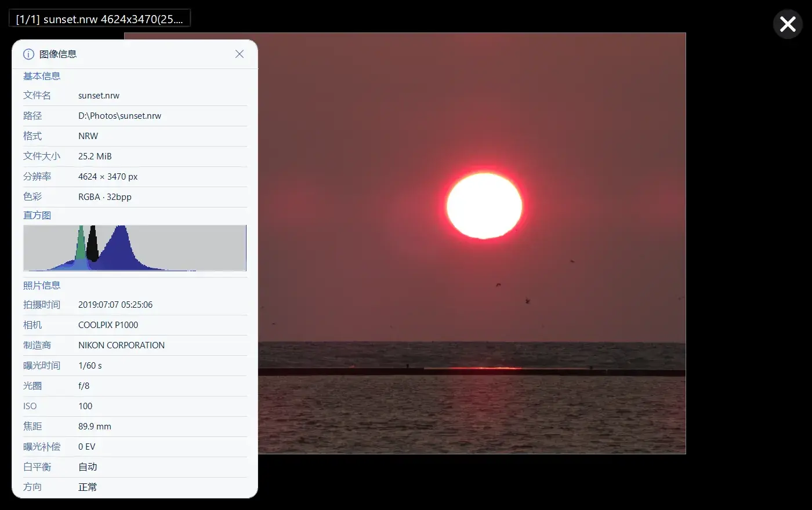
Task: Click the 照片信息 section header
Action: (x=42, y=285)
